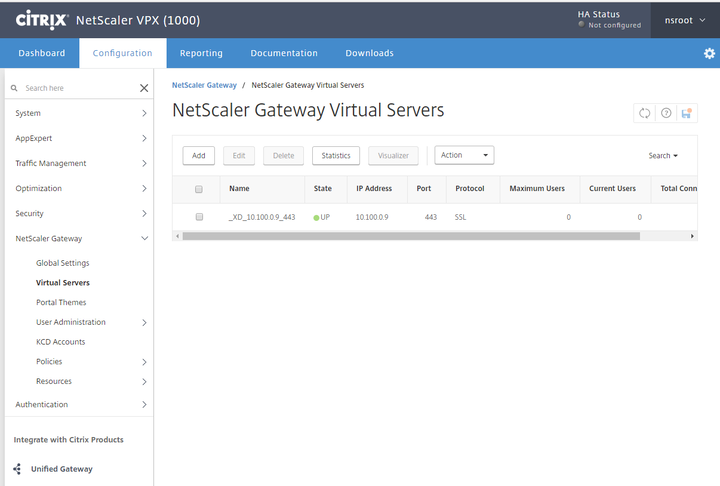Click the Add button
This screenshot has height=486, width=720.
coord(198,156)
